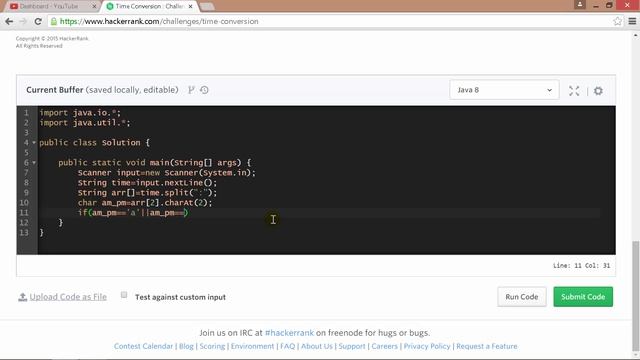This screenshot has width=640, height=360.
Task: Select the Time Conversion Challenge tab
Action: [149, 7]
